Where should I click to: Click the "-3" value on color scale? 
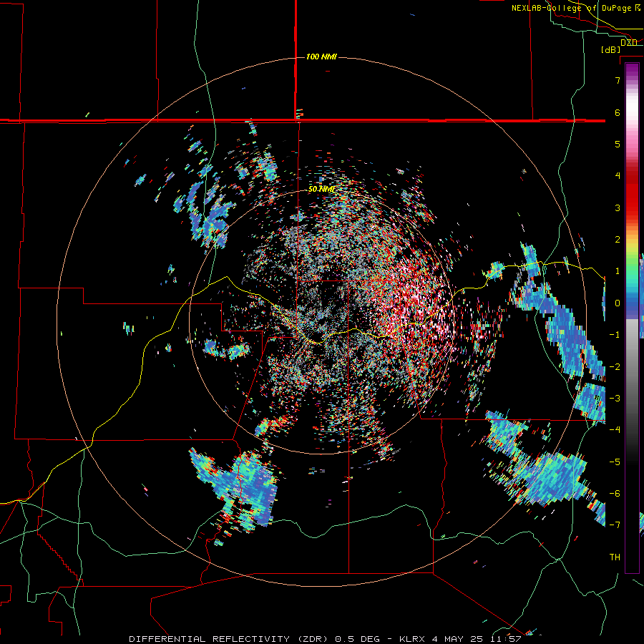[x=615, y=399]
